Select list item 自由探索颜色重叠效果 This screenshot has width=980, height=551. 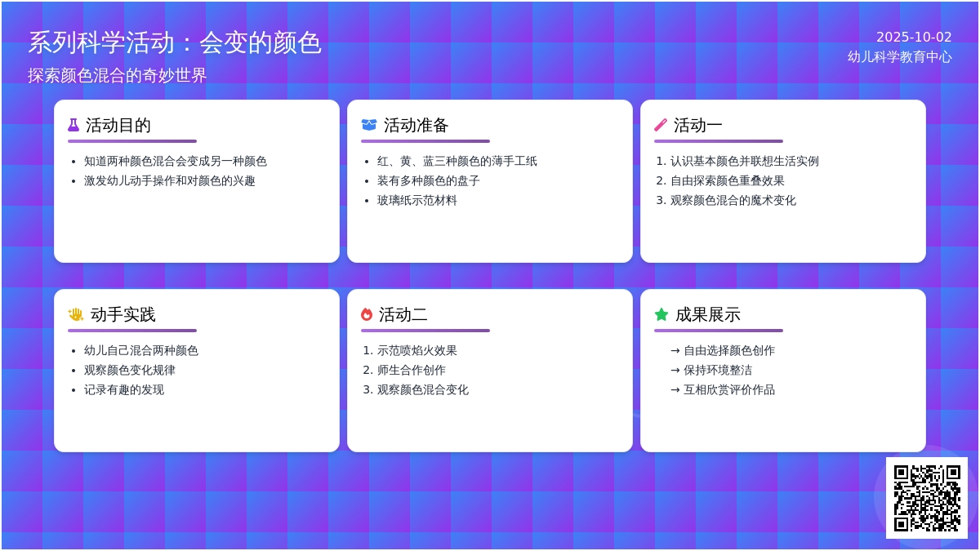(727, 181)
